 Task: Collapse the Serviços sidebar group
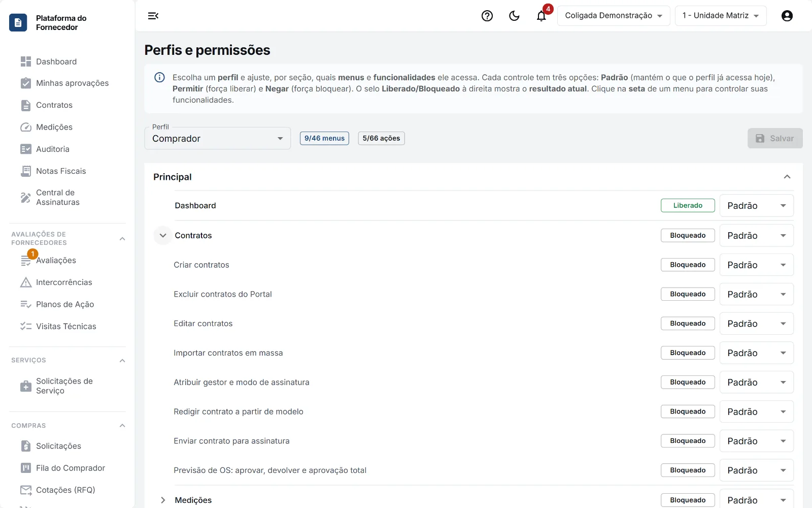[122, 361]
